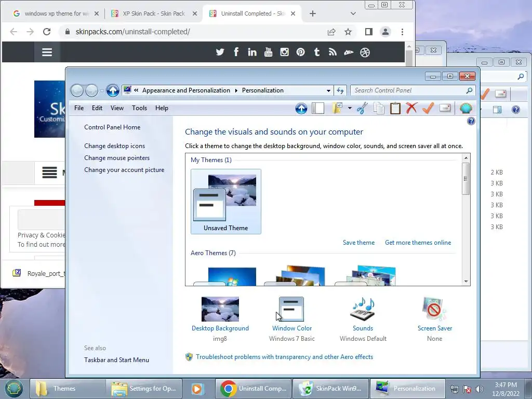This screenshot has width=532, height=399.
Task: Open Chrome profile avatar button
Action: pyautogui.click(x=385, y=32)
